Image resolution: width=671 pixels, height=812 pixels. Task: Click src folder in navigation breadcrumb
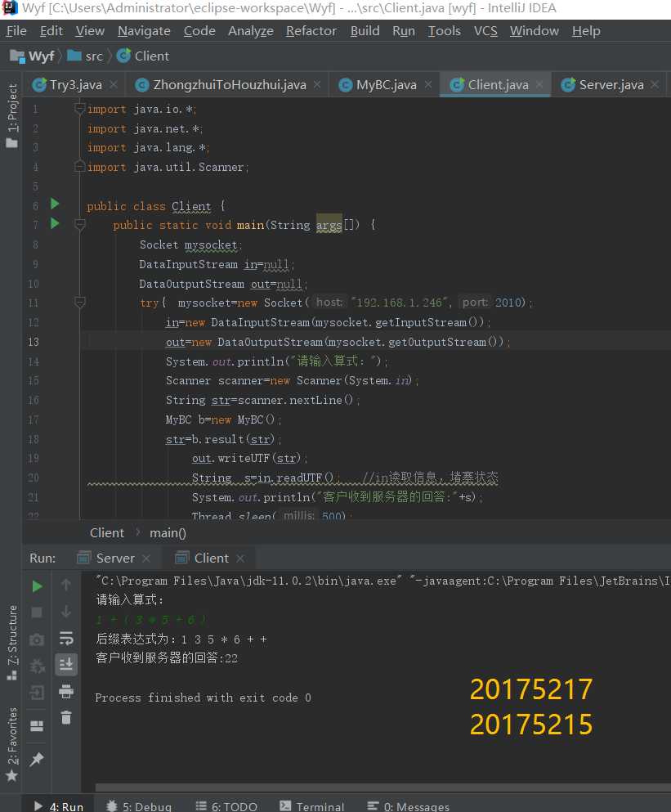click(86, 56)
